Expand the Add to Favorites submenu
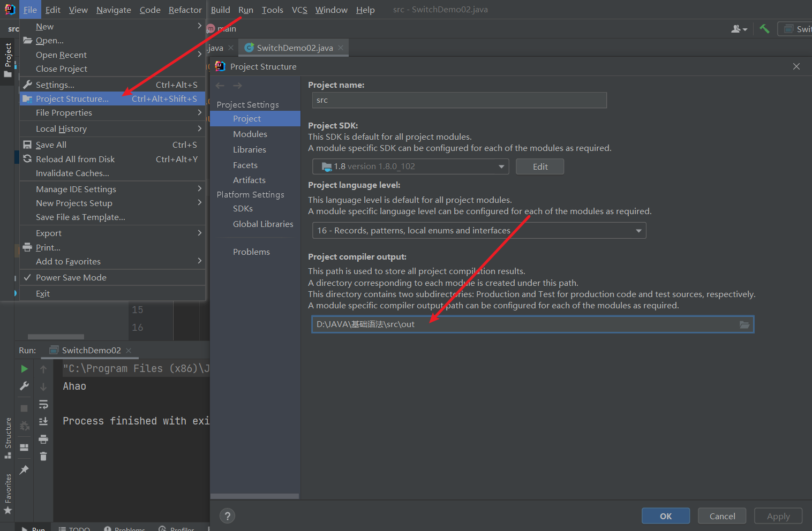Image resolution: width=812 pixels, height=531 pixels. (x=112, y=261)
